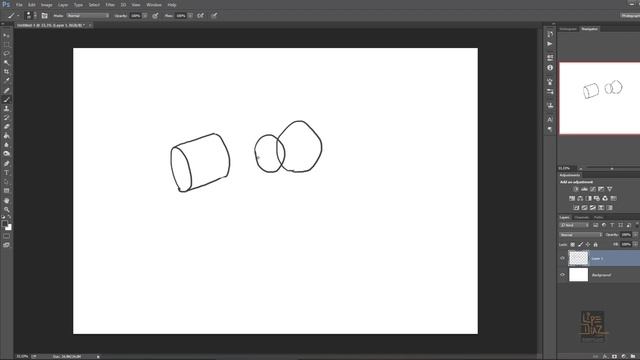
Task: Select the Pen tool
Action: pos(7,163)
